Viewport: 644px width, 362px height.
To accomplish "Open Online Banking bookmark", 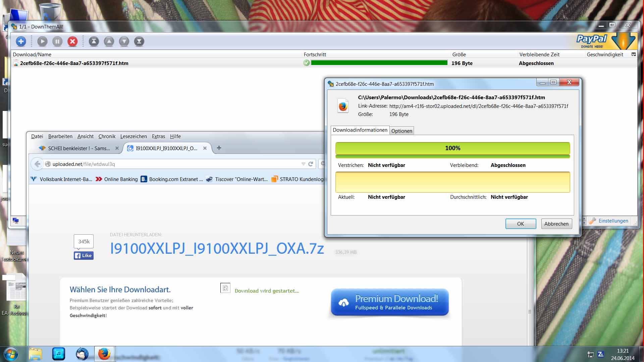I will (x=117, y=179).
